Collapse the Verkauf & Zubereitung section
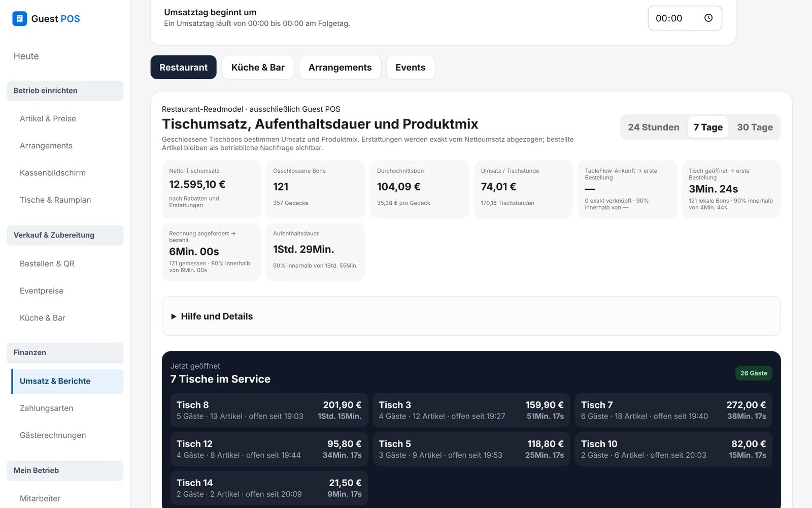This screenshot has width=812, height=508. tap(65, 235)
